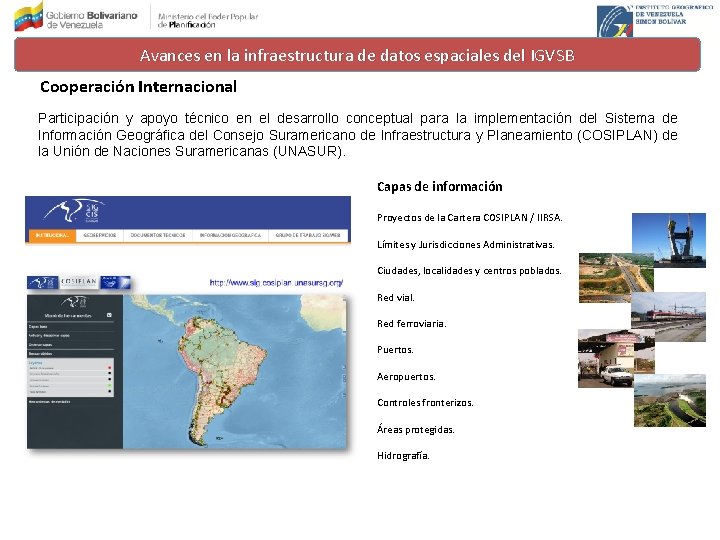Click the 'Capas de información' heading
The width and height of the screenshot is (720, 540).
[439, 186]
